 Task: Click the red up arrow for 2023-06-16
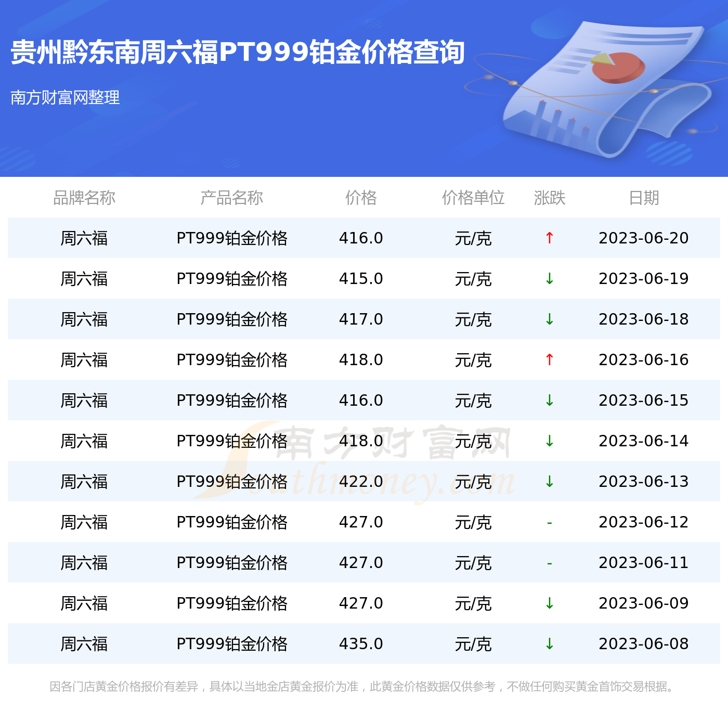tap(549, 359)
